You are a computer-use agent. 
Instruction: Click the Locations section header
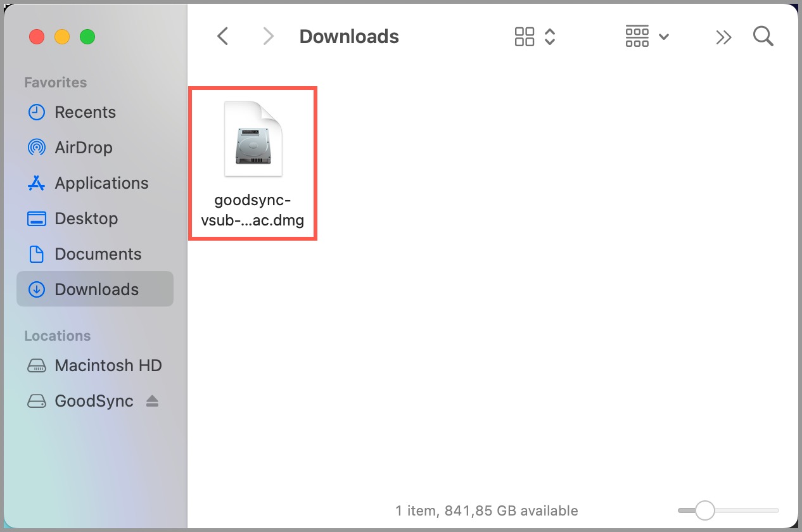pos(58,336)
